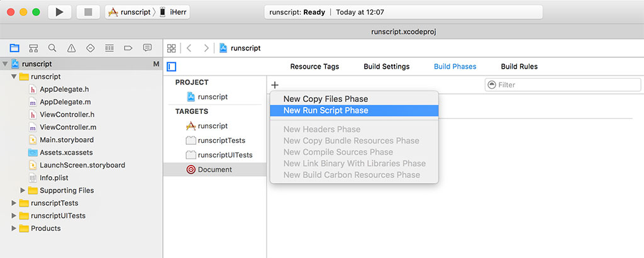The width and height of the screenshot is (644, 258).
Task: Click the runscript.xcodeproj window title
Action: point(403,32)
